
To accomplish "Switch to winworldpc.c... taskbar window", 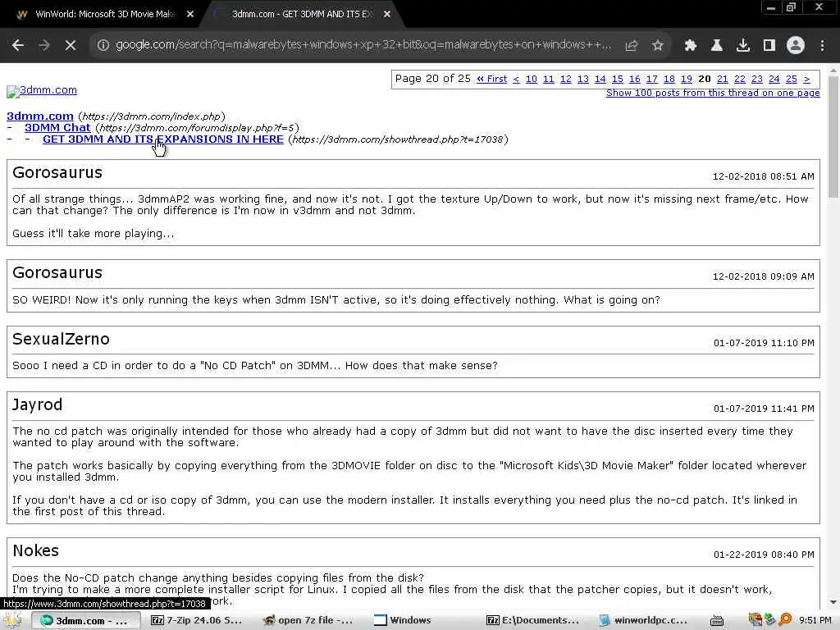I will [x=645, y=620].
